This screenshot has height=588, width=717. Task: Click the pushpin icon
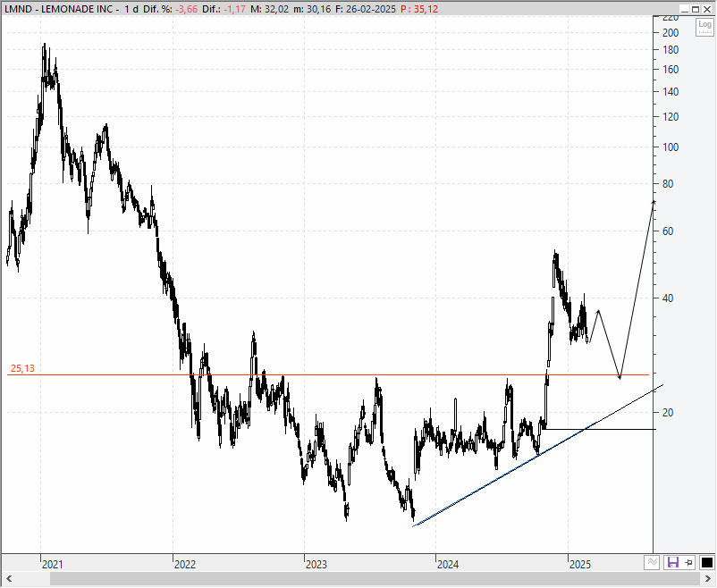(x=688, y=562)
